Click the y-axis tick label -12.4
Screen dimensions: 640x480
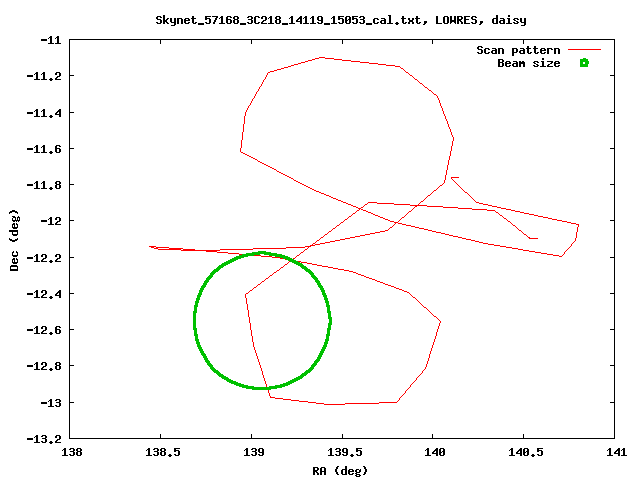click(x=44, y=294)
